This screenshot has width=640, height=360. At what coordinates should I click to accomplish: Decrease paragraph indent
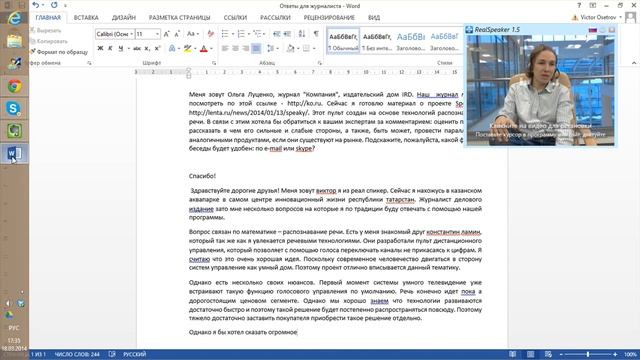click(276, 34)
